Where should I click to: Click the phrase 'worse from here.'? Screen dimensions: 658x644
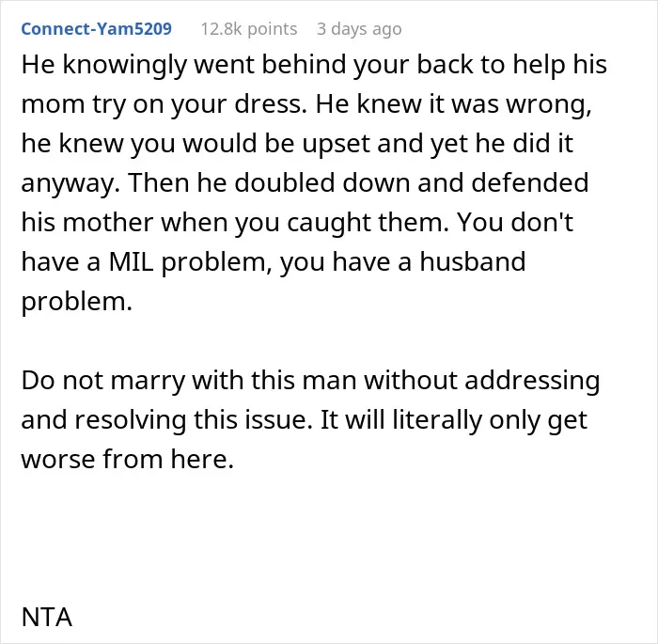click(x=128, y=460)
